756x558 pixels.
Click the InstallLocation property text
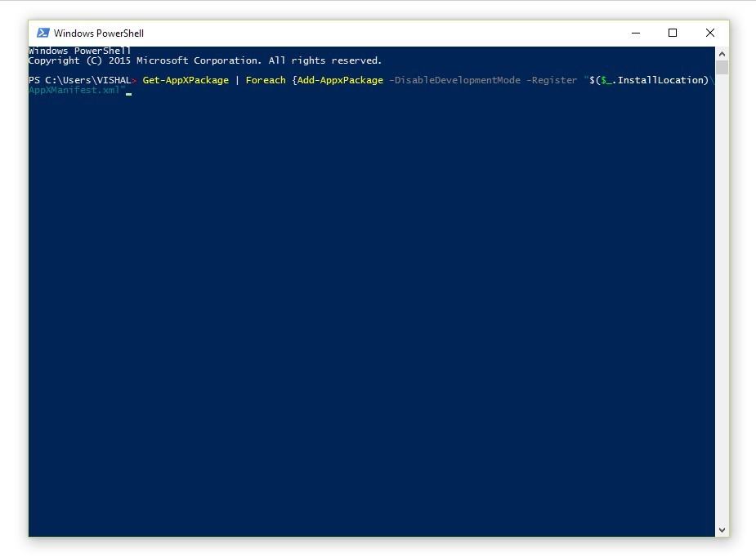pos(660,80)
